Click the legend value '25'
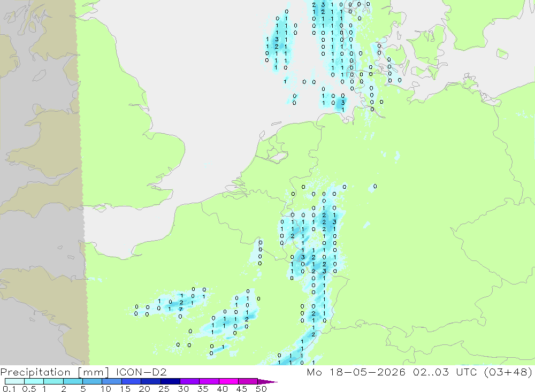535x392 pixels. coord(164,389)
